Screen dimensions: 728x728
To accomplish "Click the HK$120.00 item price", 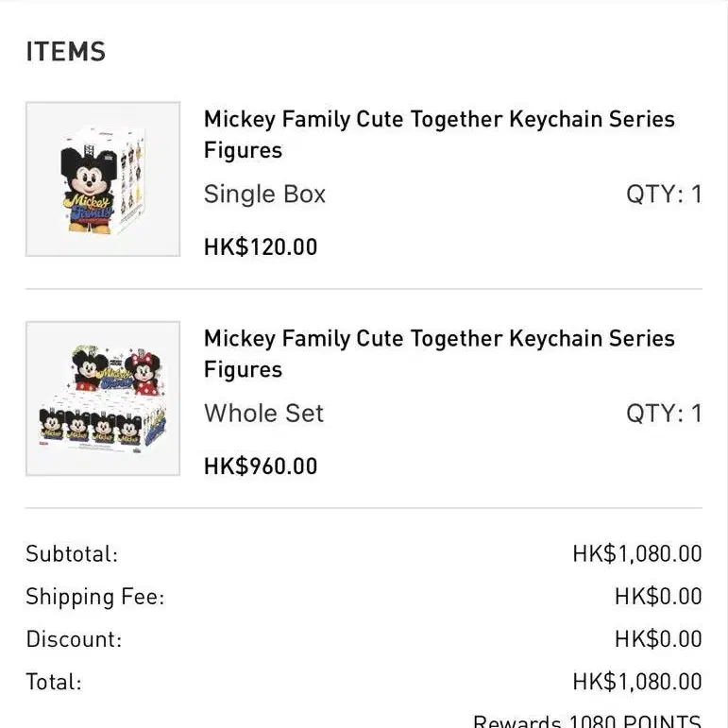I will point(261,247).
